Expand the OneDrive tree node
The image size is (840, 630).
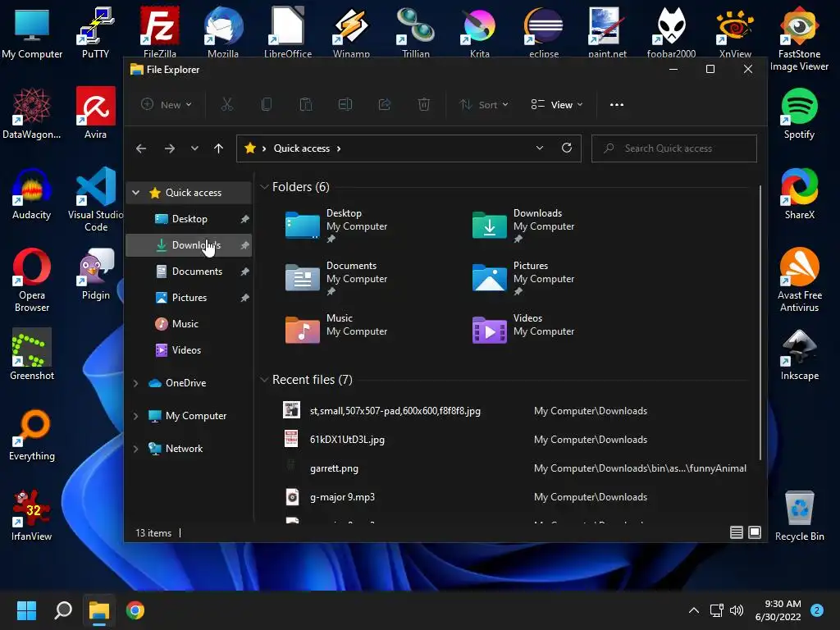pos(136,383)
